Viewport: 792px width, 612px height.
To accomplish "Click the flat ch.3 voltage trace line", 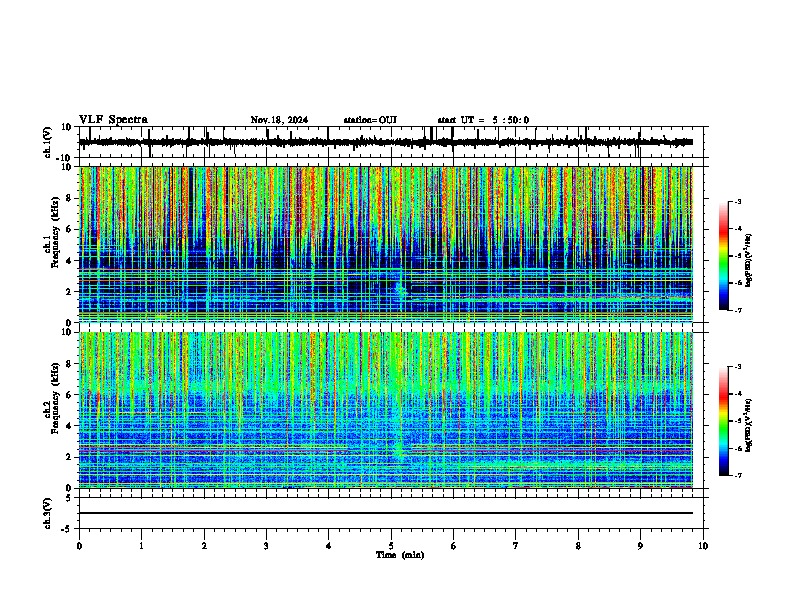I will pos(386,513).
